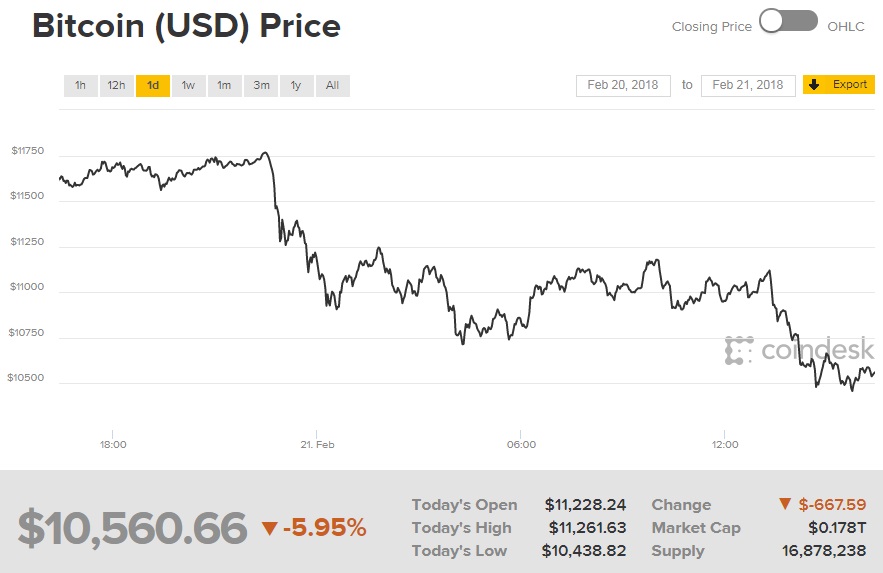This screenshot has width=883, height=573.
Task: Click the red triangle next to $-667.59
Action: click(785, 505)
